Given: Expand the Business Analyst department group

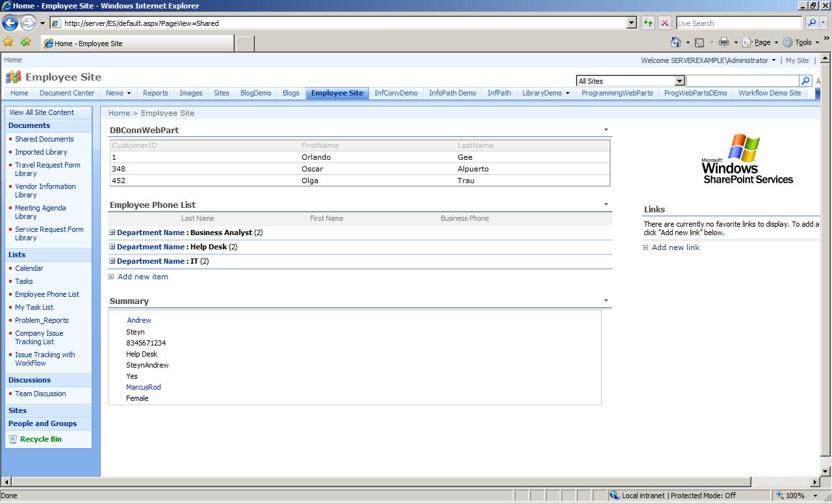Looking at the screenshot, I should pos(112,233).
